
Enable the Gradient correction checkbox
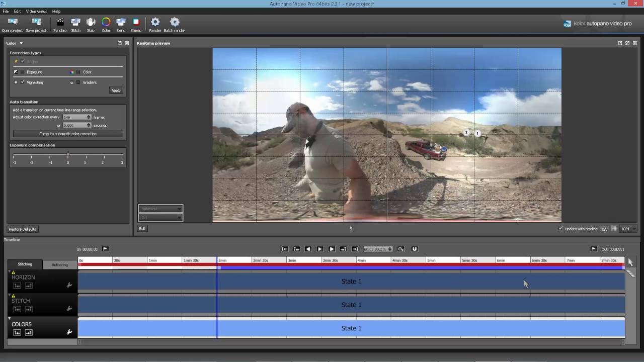coord(78,82)
